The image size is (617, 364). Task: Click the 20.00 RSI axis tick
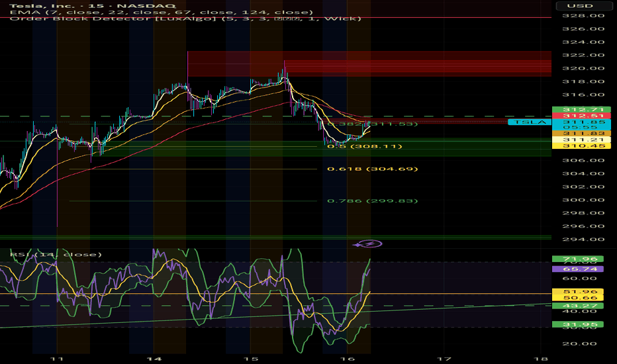click(x=580, y=343)
